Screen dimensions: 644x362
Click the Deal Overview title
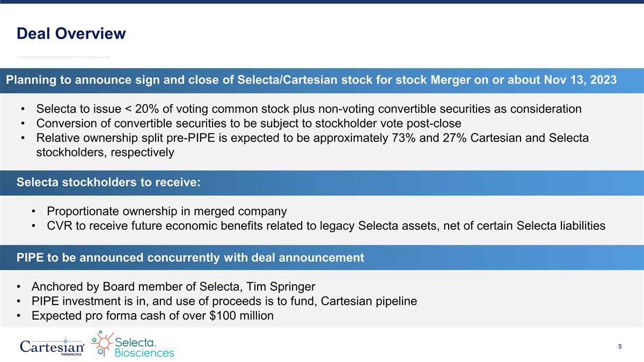[71, 34]
